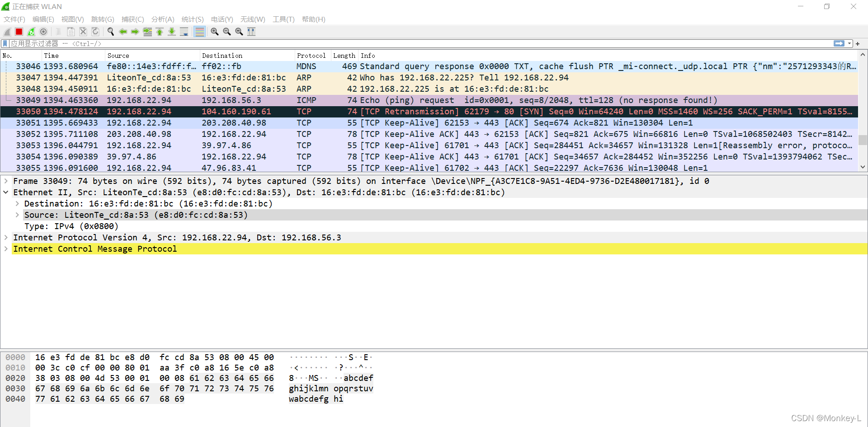Viewport: 868px width, 427px height.
Task: Click ASCII text ghijklmn in bytes pane
Action: click(x=308, y=388)
